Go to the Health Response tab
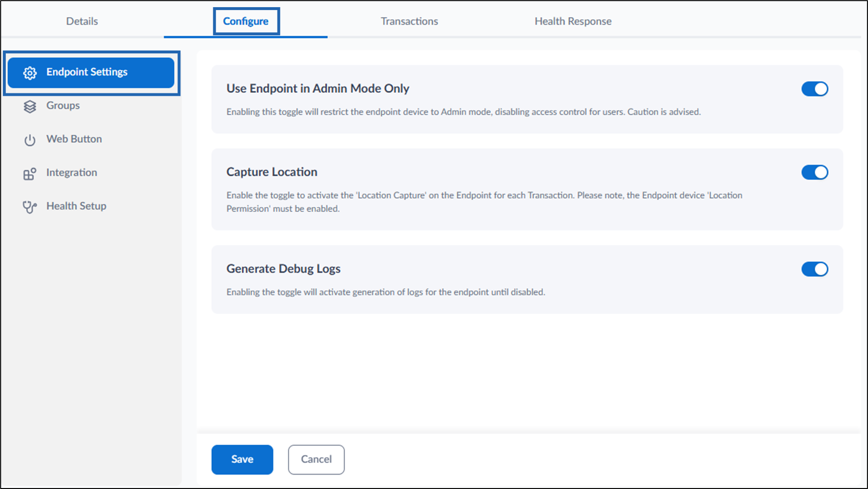 click(x=573, y=21)
